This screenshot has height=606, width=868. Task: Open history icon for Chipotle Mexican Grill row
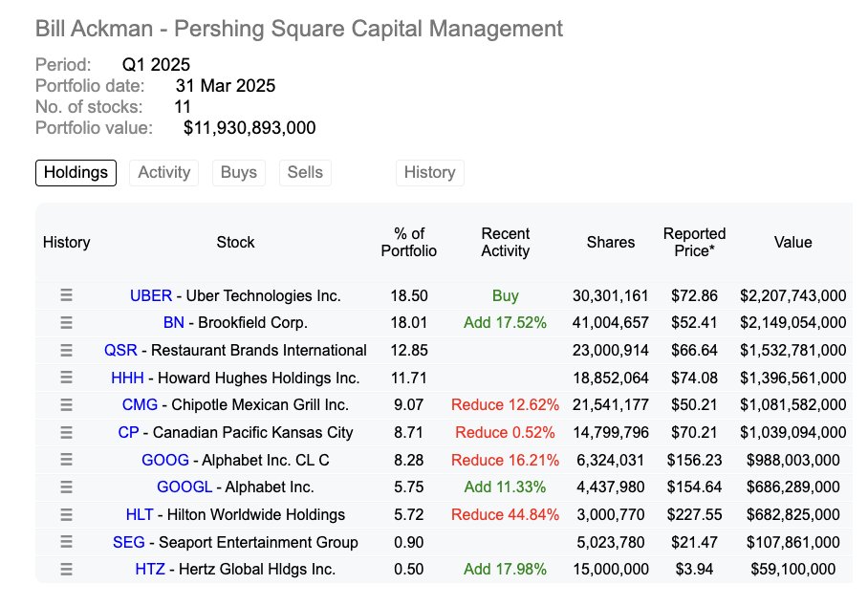(66, 404)
